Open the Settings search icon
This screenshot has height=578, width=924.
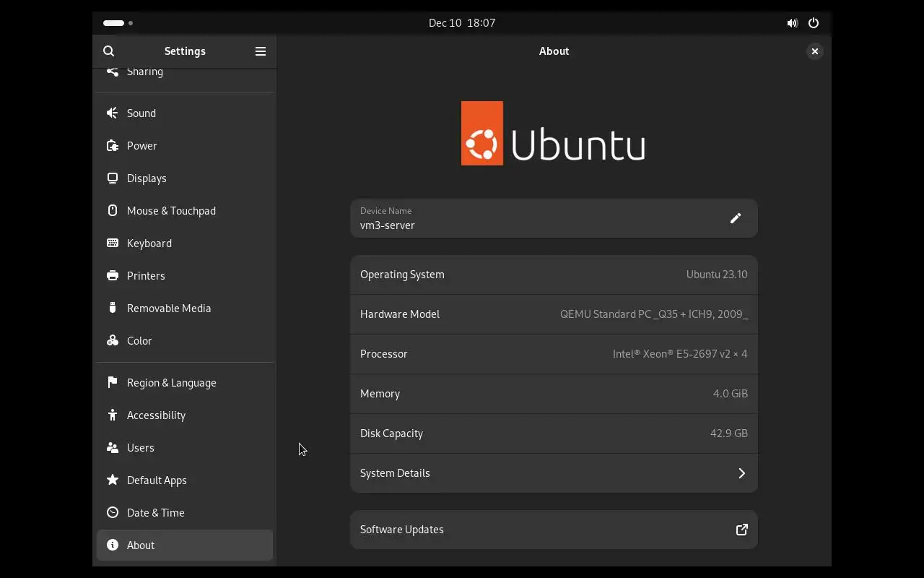point(109,51)
